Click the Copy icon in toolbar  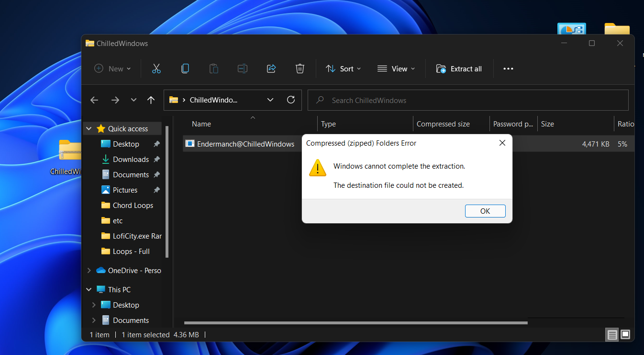(185, 69)
